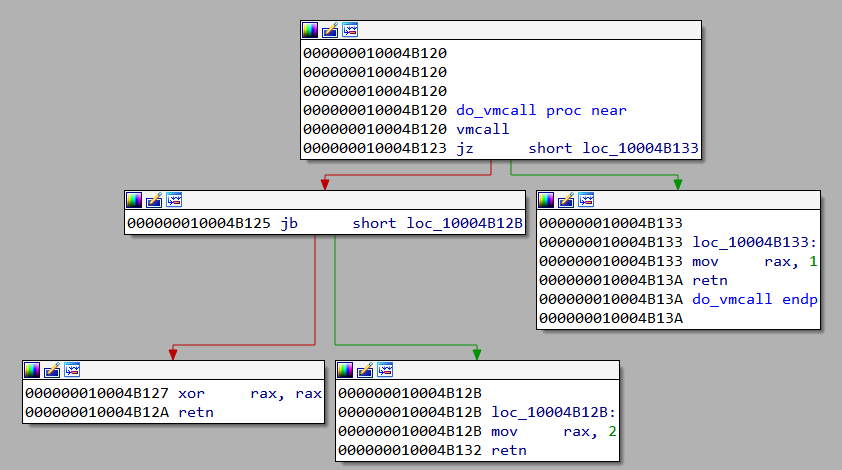Click the label loc_10004B12B: line

point(554,413)
